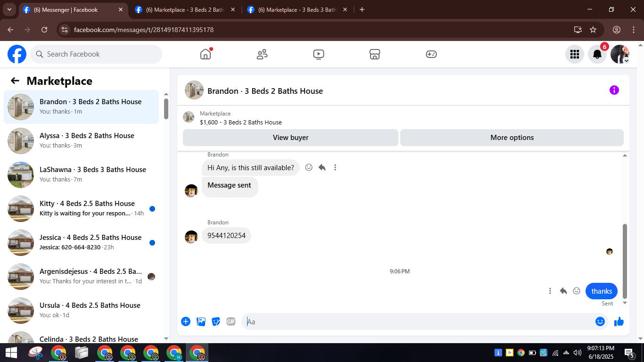Click the conversation list scrollbar
The width and height of the screenshot is (644, 362).
pos(166,109)
